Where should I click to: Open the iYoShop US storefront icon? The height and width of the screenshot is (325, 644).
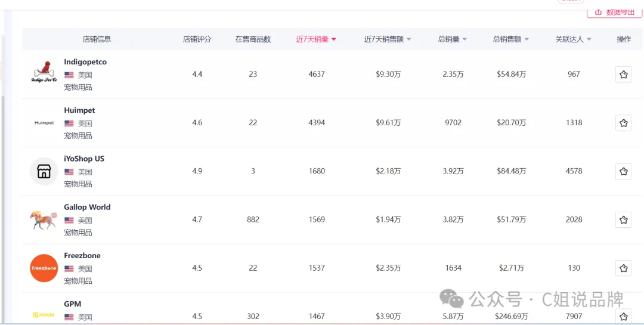click(x=44, y=171)
